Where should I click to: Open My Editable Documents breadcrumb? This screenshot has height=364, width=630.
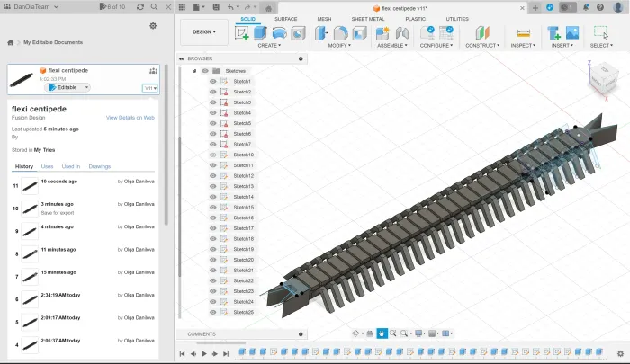53,42
